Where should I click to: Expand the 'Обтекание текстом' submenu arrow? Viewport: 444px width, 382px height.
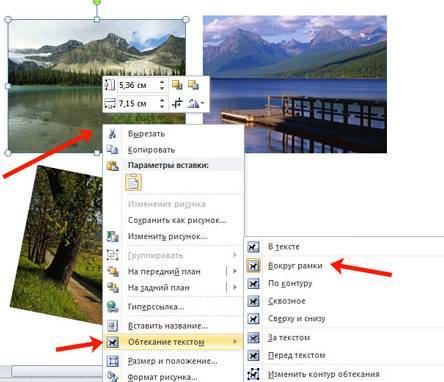coord(235,342)
